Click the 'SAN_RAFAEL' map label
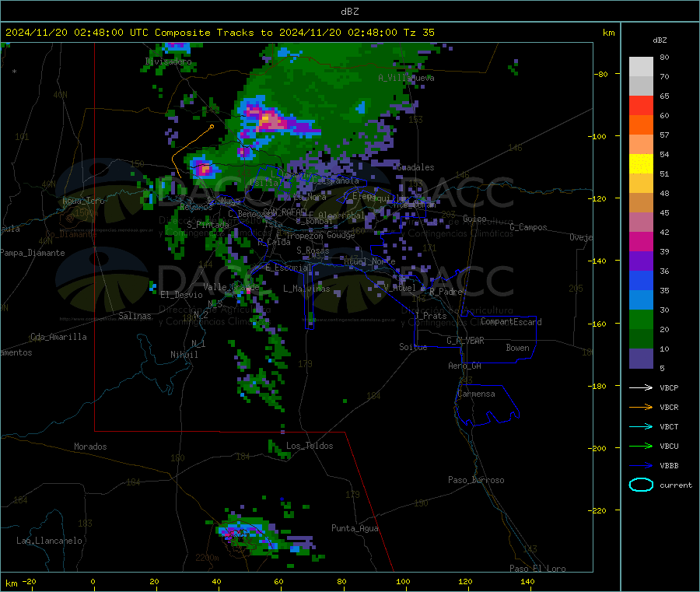Screen dimensions: 700x592 285,212
